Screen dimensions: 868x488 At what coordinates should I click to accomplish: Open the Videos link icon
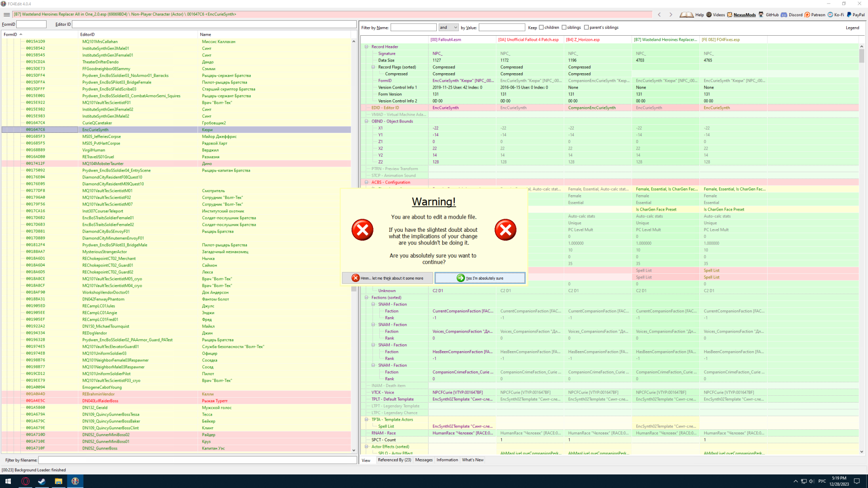pyautogui.click(x=715, y=14)
